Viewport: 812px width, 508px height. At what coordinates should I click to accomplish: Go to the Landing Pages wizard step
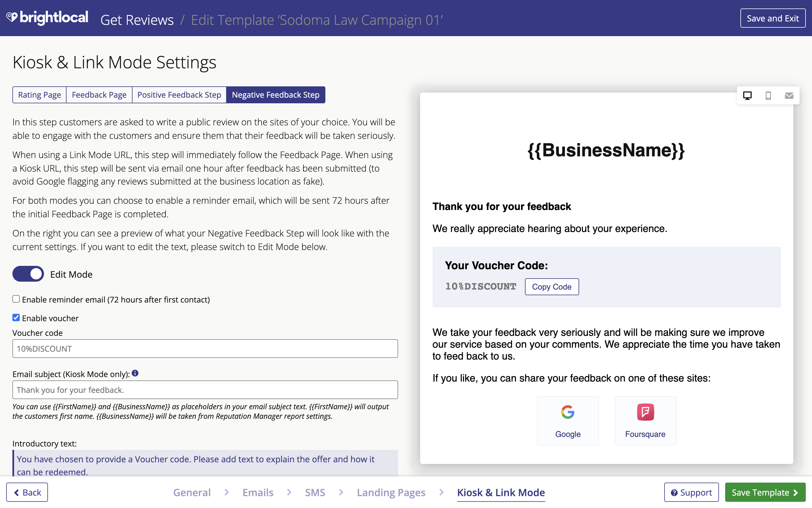[x=391, y=492]
